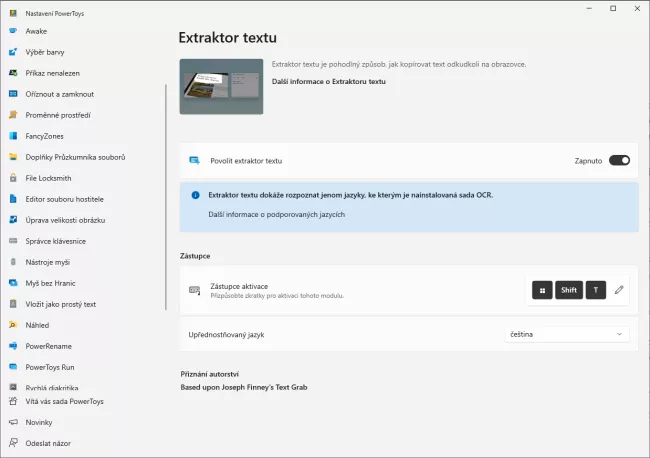This screenshot has width=650, height=458.
Task: Click the Awake icon in sidebar
Action: [x=13, y=30]
